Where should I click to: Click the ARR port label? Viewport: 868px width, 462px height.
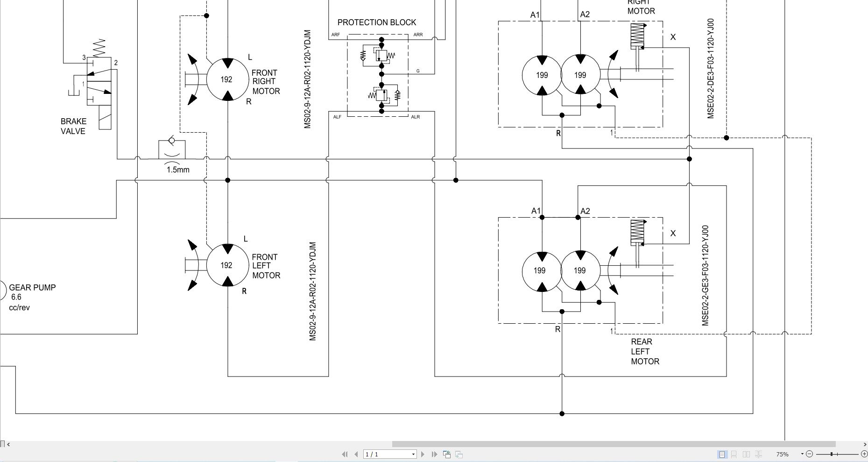[x=418, y=35]
